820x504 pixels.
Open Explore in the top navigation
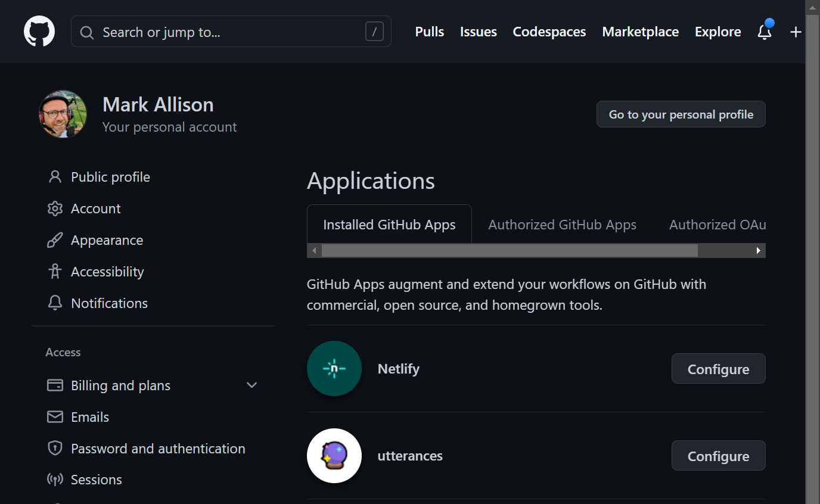point(718,32)
